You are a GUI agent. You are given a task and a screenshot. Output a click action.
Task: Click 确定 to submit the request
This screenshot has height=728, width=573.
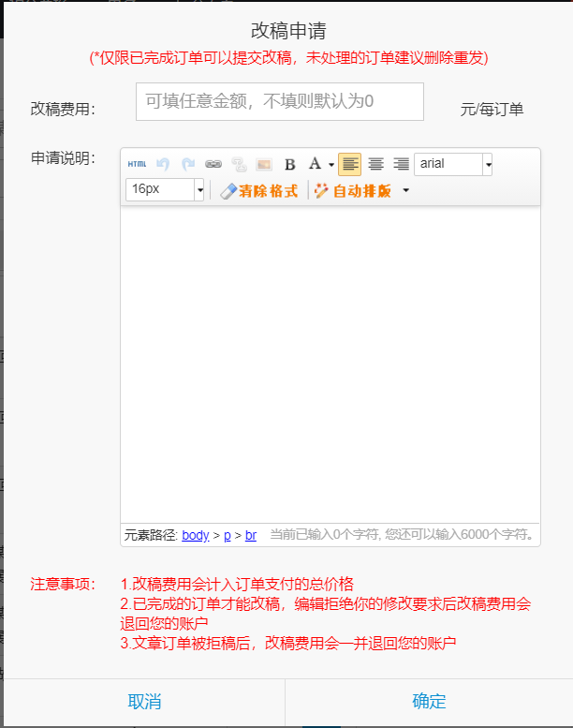429,702
